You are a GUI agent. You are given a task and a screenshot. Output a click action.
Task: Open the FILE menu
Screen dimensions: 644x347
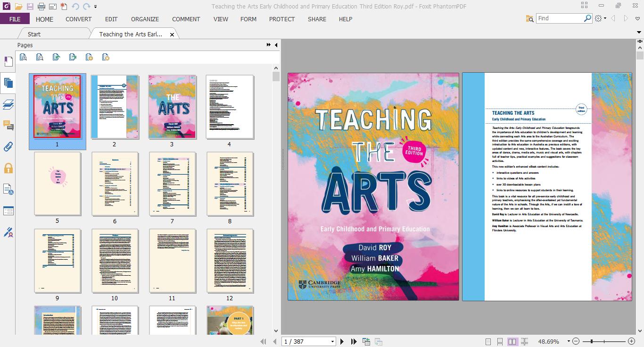15,19
